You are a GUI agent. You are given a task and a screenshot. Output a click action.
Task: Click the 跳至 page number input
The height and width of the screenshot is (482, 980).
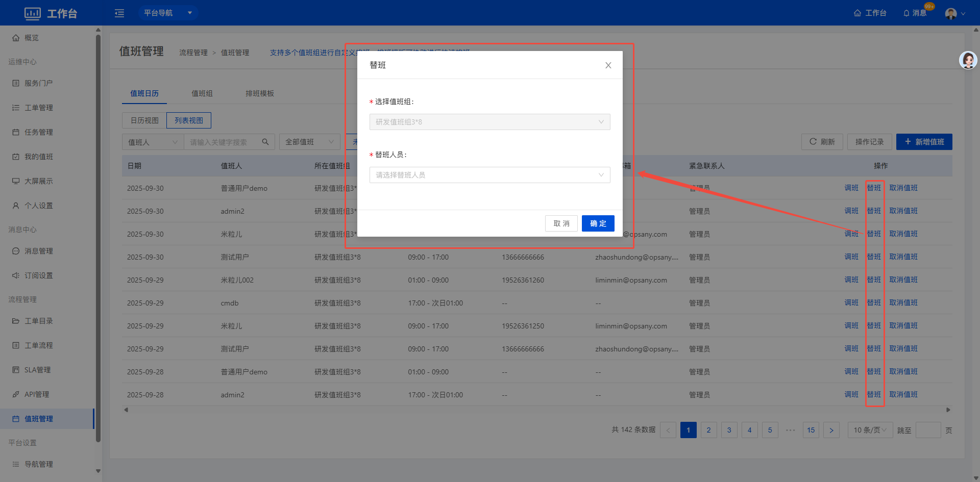tap(928, 430)
